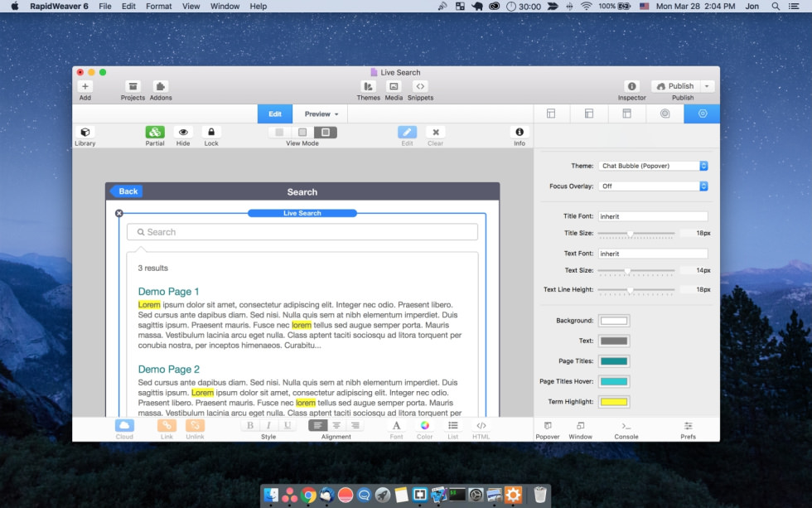Select the third inspector tab icon
The height and width of the screenshot is (508, 812).
[626, 114]
